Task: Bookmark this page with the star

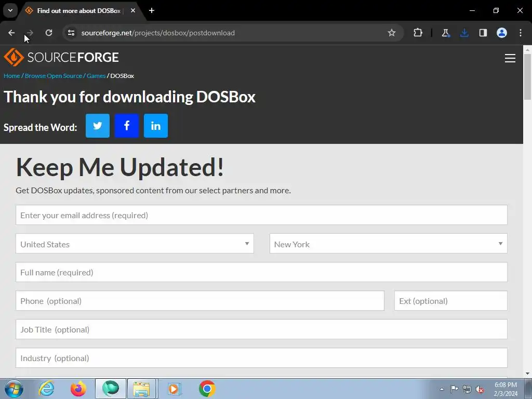Action: (392, 33)
